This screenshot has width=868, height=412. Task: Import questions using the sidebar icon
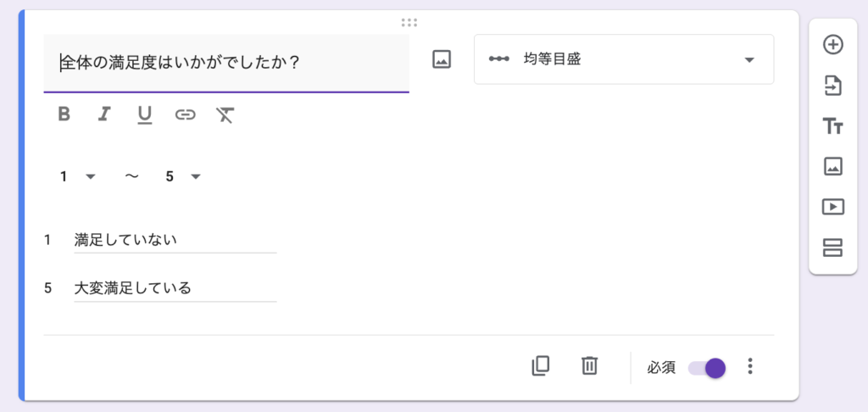[833, 86]
